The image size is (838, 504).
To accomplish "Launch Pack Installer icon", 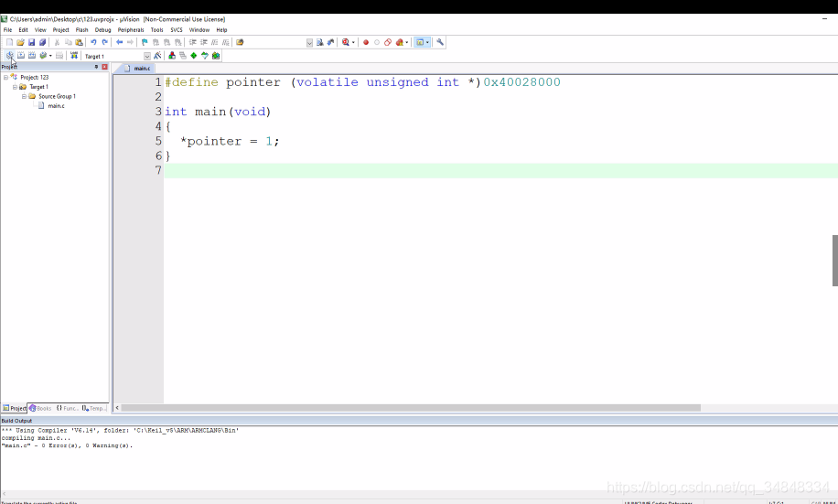I will pyautogui.click(x=216, y=56).
